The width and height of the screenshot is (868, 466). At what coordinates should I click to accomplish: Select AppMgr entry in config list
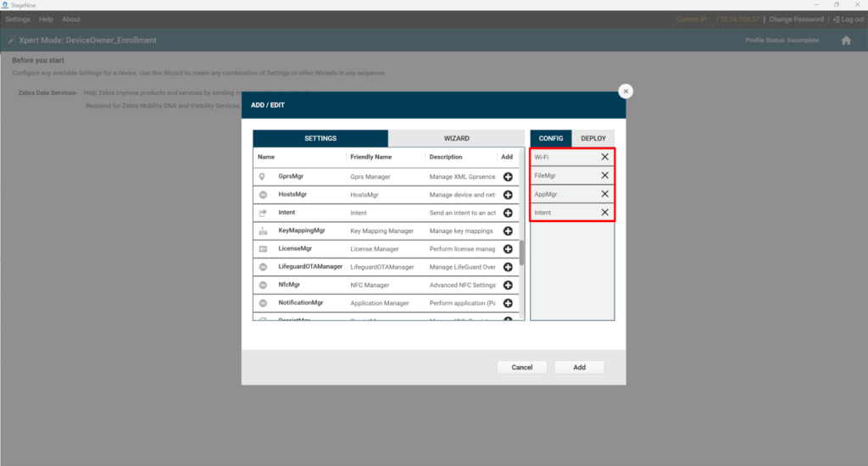click(x=572, y=194)
